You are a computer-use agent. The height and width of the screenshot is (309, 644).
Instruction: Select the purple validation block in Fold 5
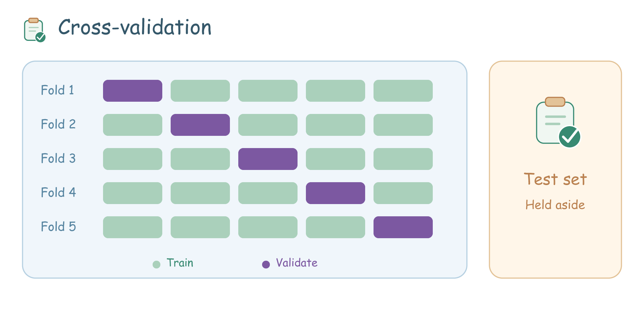point(403,227)
